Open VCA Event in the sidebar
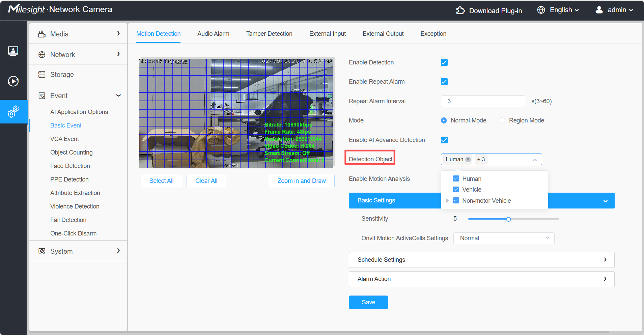The image size is (644, 335). click(x=64, y=139)
